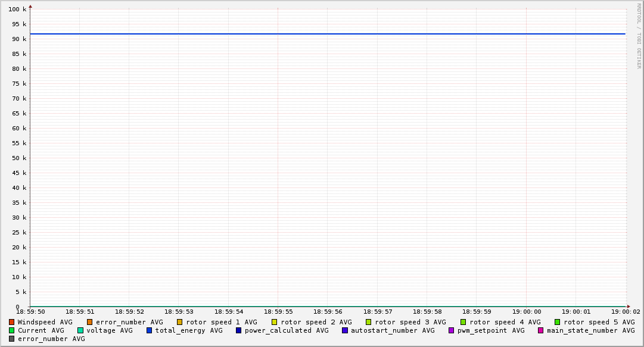Click the blue total energy line on graph

click(x=328, y=34)
